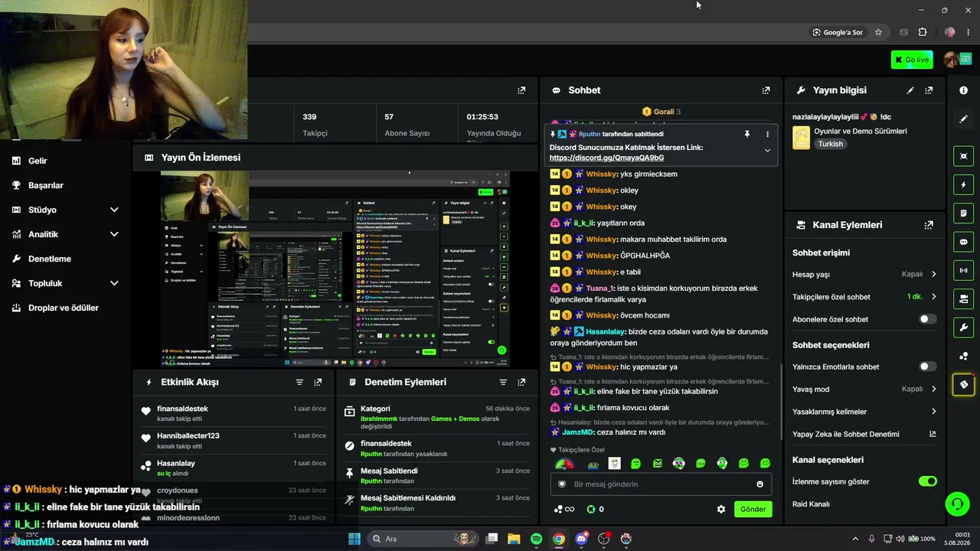The image size is (980, 551).
Task: Toggle broadcast signal widget icon
Action: (x=963, y=270)
